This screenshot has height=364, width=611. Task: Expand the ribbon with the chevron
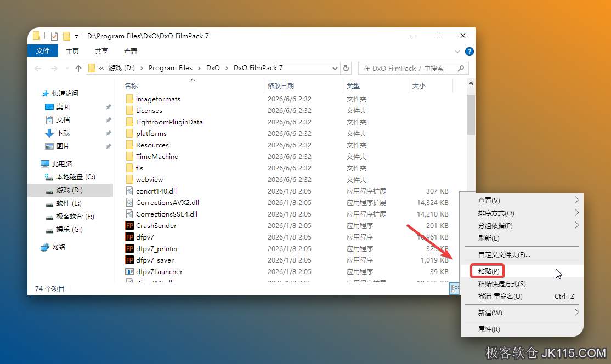(x=457, y=52)
